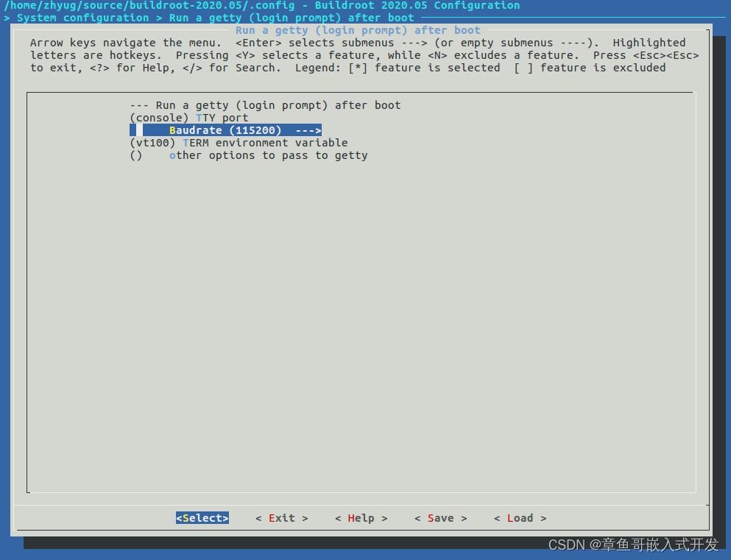
Task: Click the '[*] feature is selected' legend text
Action: (424, 68)
